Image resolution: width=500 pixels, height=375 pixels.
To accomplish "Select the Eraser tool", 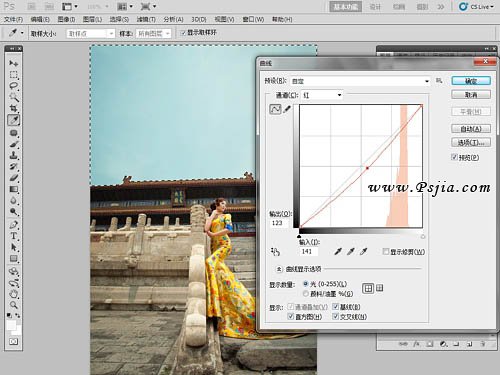I will coord(13,178).
